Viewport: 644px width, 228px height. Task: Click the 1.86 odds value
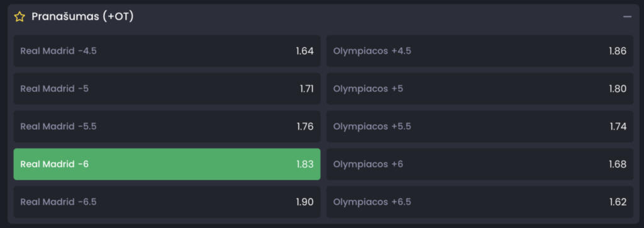coord(618,51)
